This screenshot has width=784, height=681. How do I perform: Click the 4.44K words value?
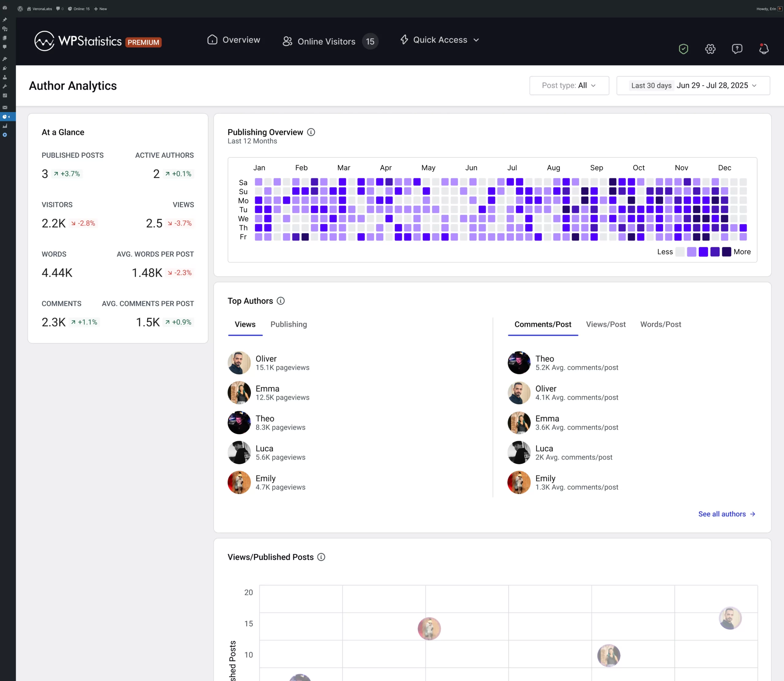pyautogui.click(x=57, y=273)
